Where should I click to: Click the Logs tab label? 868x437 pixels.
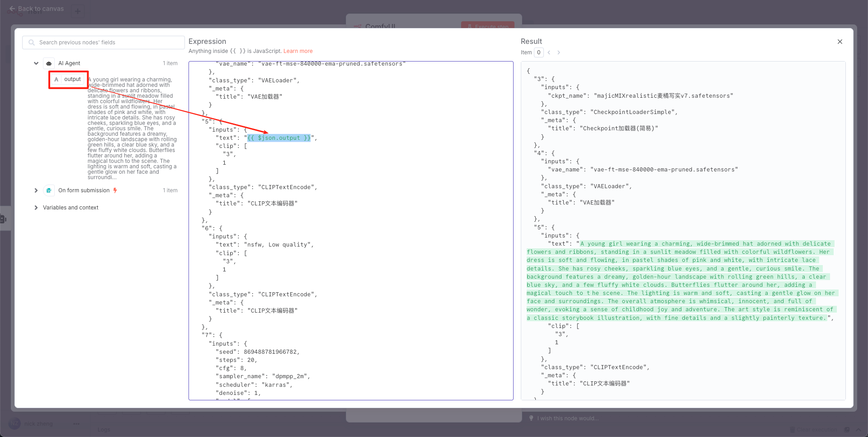[x=104, y=430]
